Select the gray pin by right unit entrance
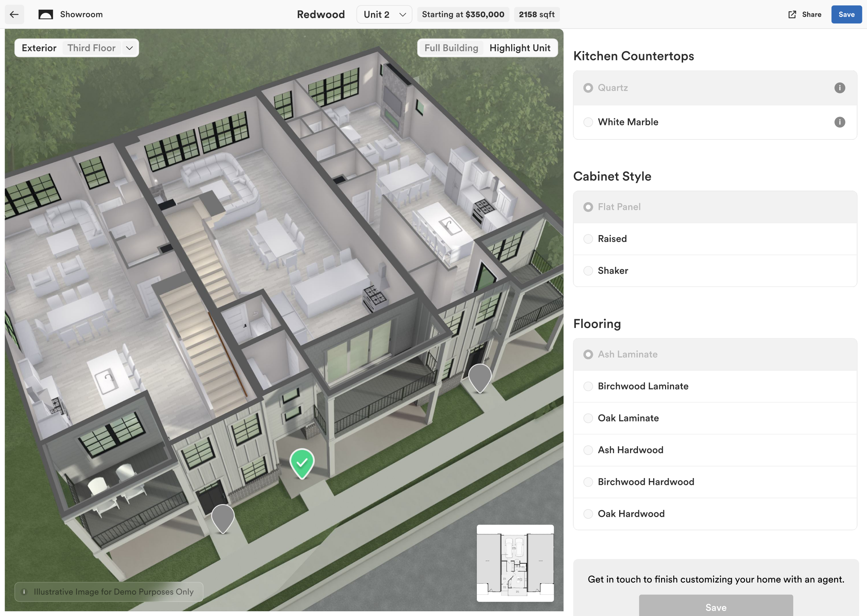Viewport: 867px width, 616px height. [480, 376]
